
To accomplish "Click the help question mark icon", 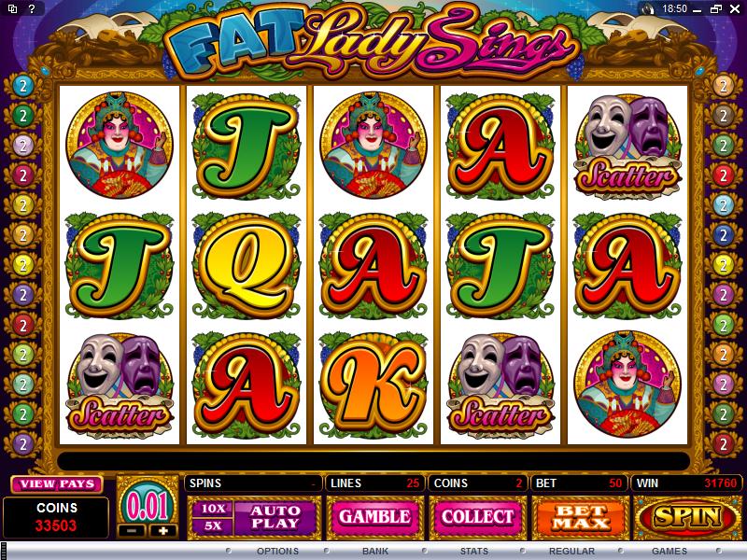I will coord(32,8).
